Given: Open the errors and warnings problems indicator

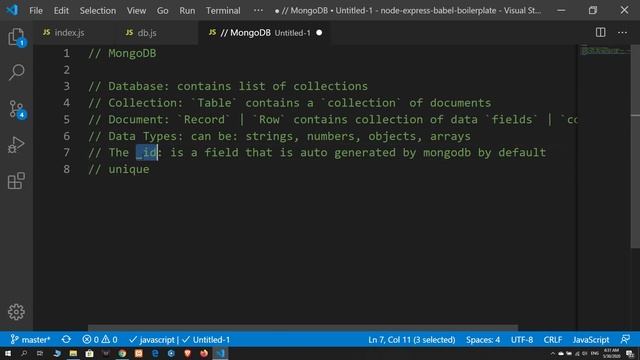Looking at the screenshot, I should pyautogui.click(x=100, y=340).
